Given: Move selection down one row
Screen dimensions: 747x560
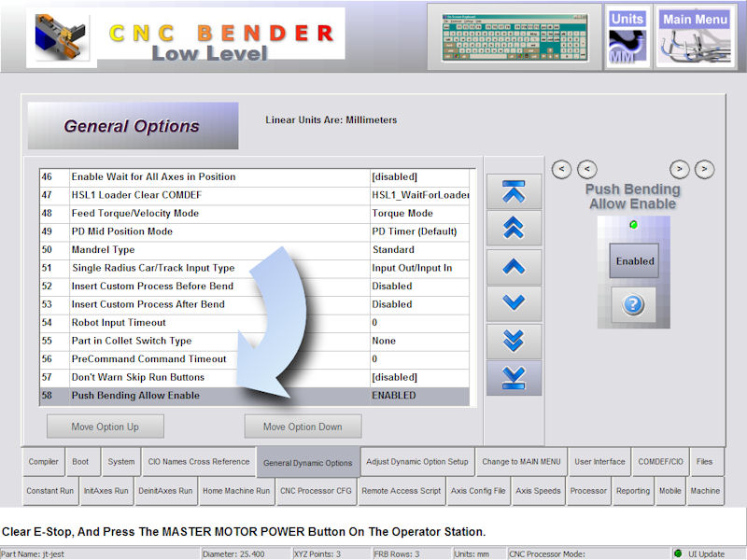Looking at the screenshot, I should 514,303.
